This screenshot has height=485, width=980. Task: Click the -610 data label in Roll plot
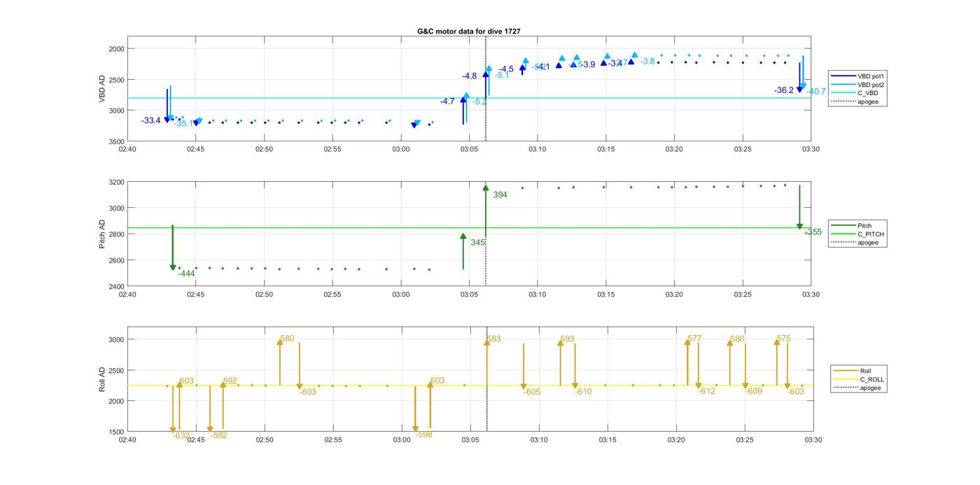(583, 392)
